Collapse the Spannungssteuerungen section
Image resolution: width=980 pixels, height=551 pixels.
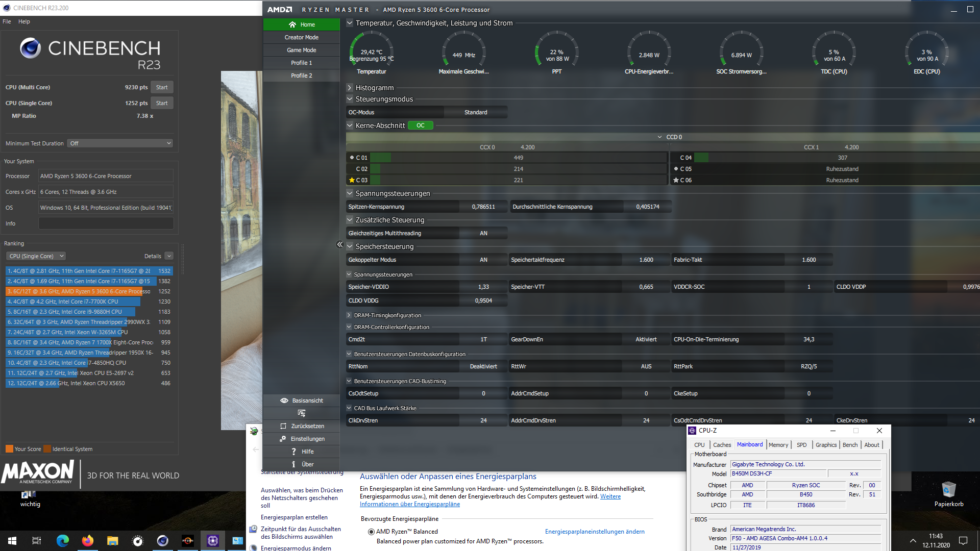coord(350,193)
